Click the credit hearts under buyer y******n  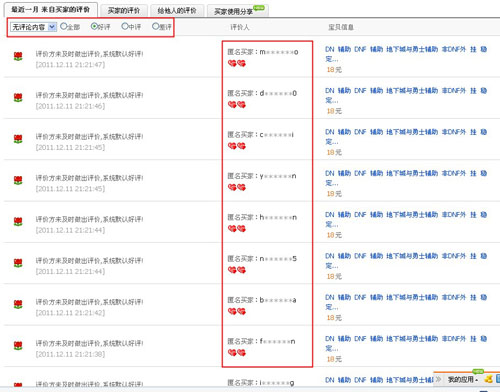coord(237,187)
